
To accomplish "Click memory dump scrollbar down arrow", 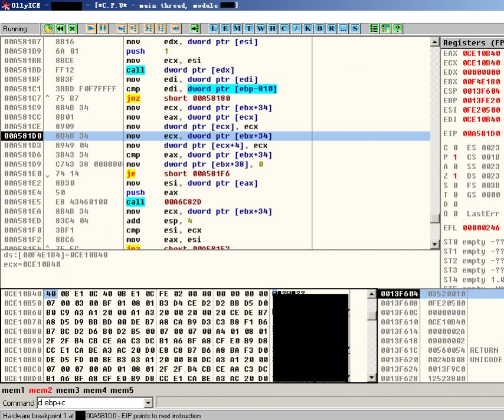I will [372, 378].
